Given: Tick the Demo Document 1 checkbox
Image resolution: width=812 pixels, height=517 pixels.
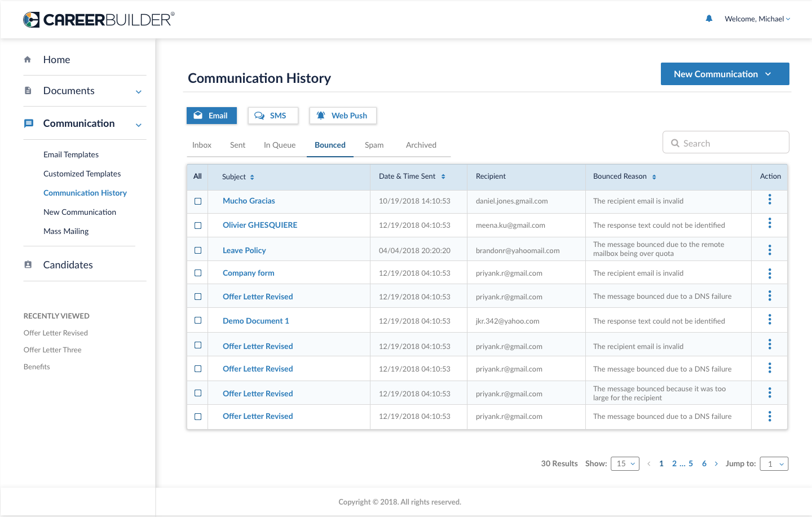Looking at the screenshot, I should point(198,320).
